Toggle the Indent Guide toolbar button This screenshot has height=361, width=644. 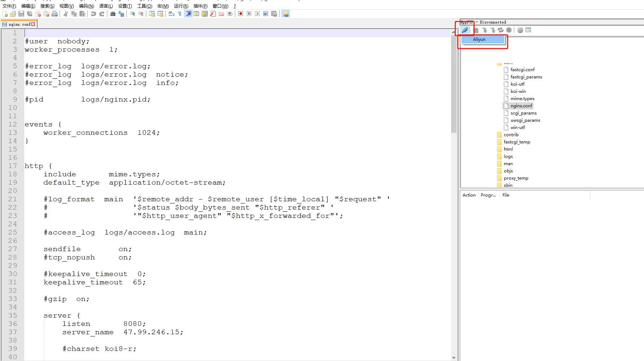coord(189,14)
